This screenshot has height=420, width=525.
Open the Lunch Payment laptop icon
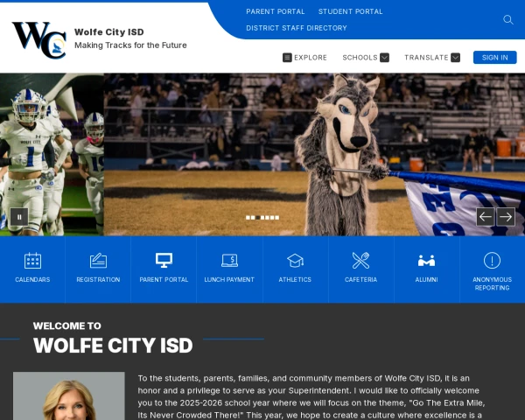tap(229, 261)
